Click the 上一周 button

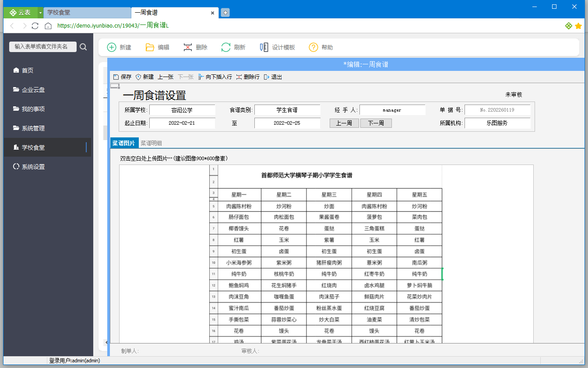344,123
